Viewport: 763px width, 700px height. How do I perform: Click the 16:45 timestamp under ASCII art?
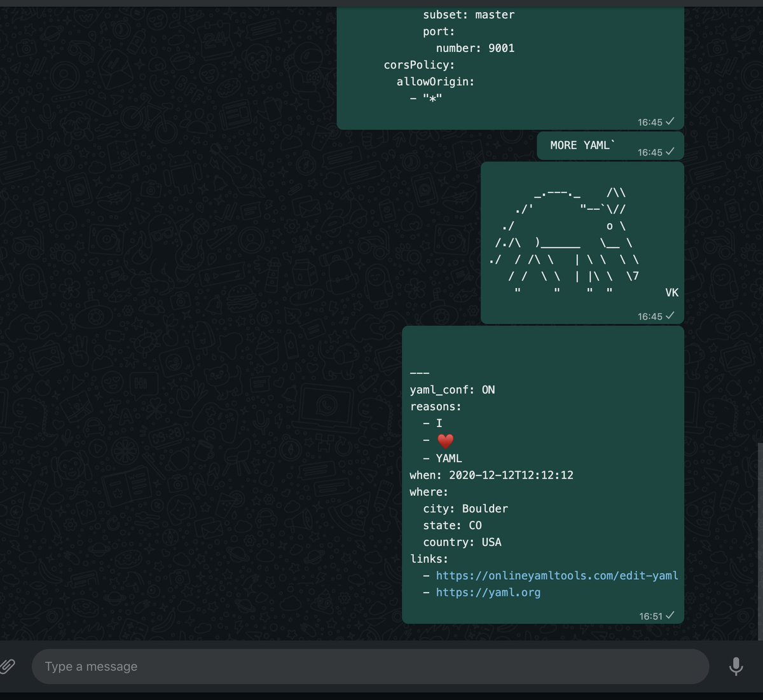650,317
